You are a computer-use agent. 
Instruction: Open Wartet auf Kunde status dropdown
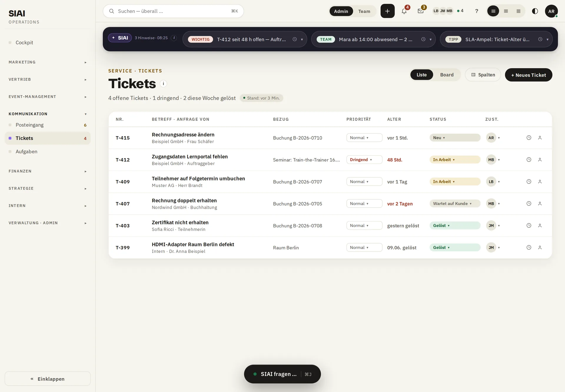coord(455,203)
